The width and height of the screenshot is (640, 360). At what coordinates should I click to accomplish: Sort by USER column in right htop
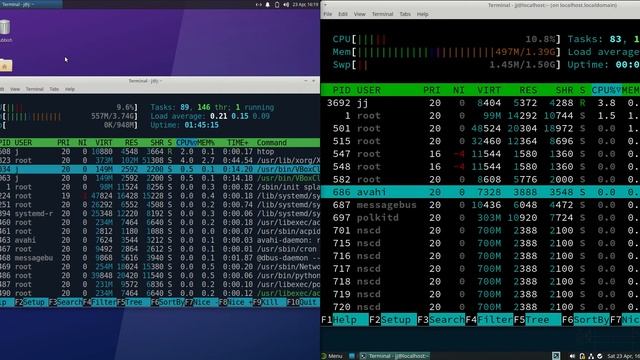(369, 90)
